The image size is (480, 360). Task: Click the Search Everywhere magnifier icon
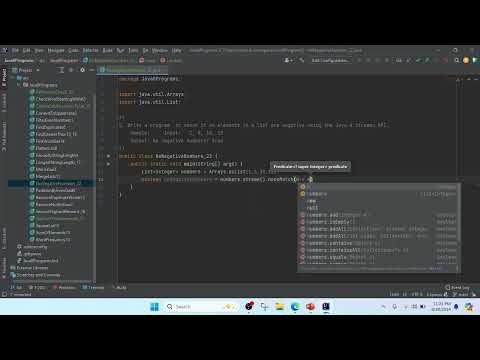pyautogui.click(x=457, y=60)
